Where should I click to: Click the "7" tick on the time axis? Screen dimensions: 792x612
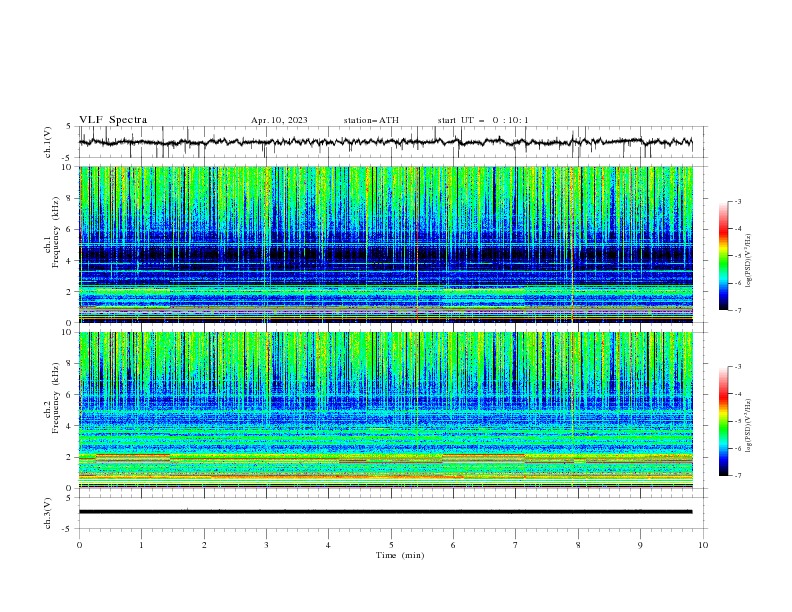coord(516,545)
